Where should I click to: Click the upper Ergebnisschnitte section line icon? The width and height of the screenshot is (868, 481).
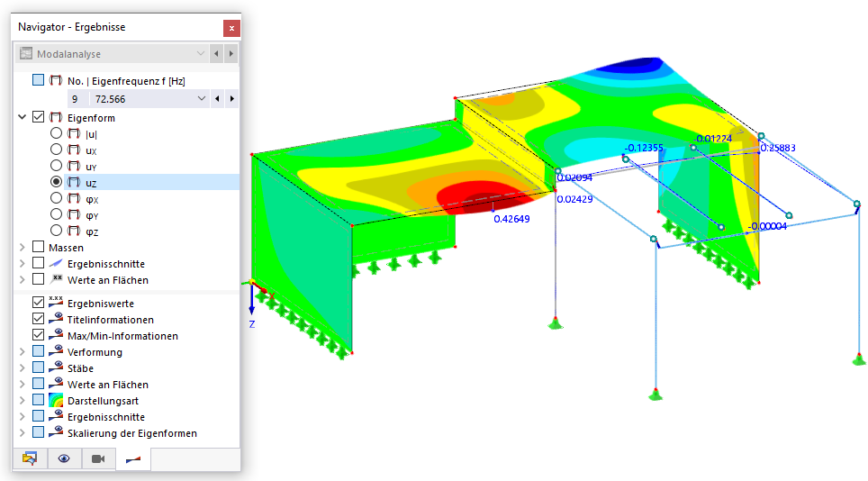[56, 264]
